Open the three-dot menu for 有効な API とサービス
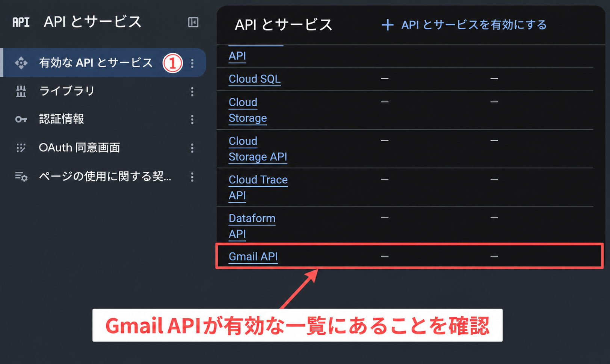The image size is (610, 364). pyautogui.click(x=192, y=63)
